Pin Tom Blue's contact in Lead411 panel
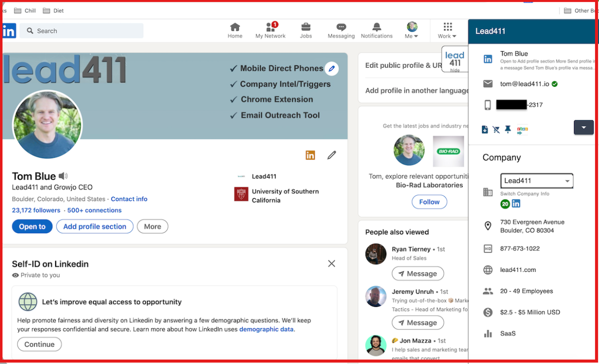Viewport: 599px width, 364px height. 508,129
